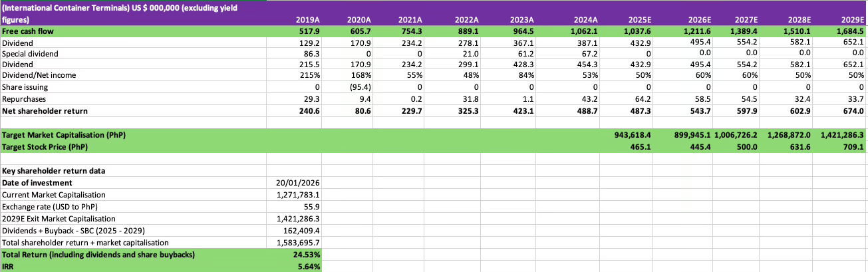
Task: Click Repurchases value 29.3
Action: [x=313, y=98]
